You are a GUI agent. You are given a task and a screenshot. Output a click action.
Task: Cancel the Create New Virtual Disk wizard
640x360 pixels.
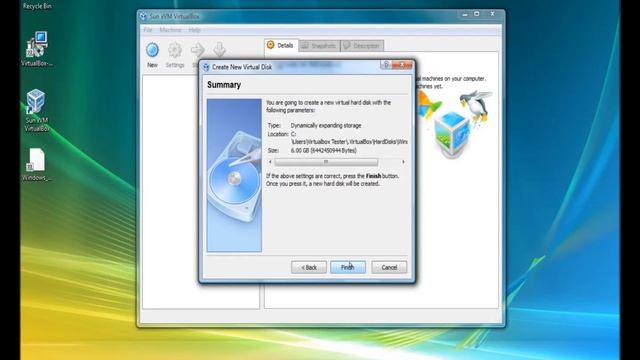tap(389, 267)
